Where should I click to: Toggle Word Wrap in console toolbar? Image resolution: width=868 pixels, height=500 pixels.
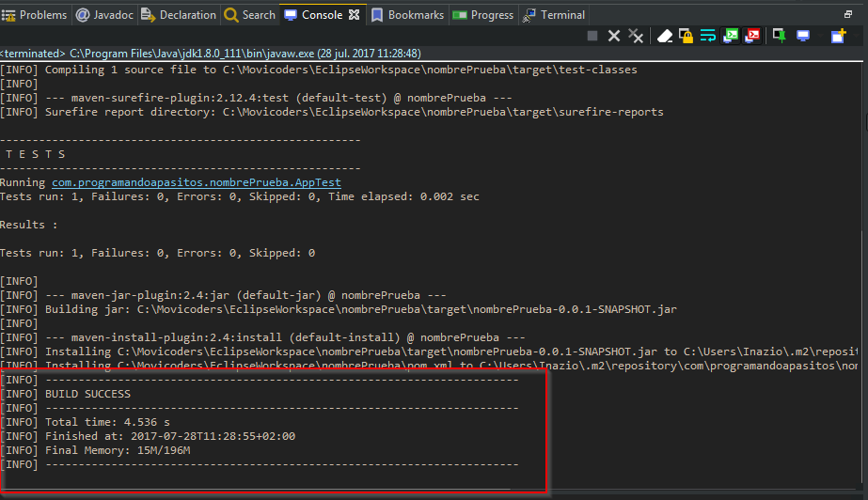point(708,36)
